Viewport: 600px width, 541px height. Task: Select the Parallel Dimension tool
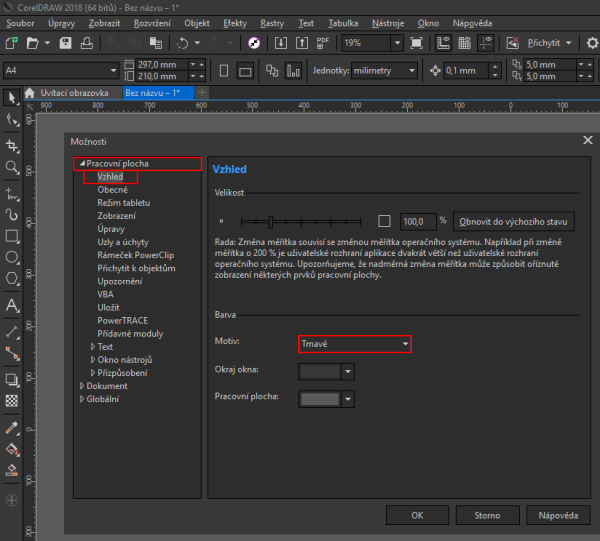pos(11,332)
